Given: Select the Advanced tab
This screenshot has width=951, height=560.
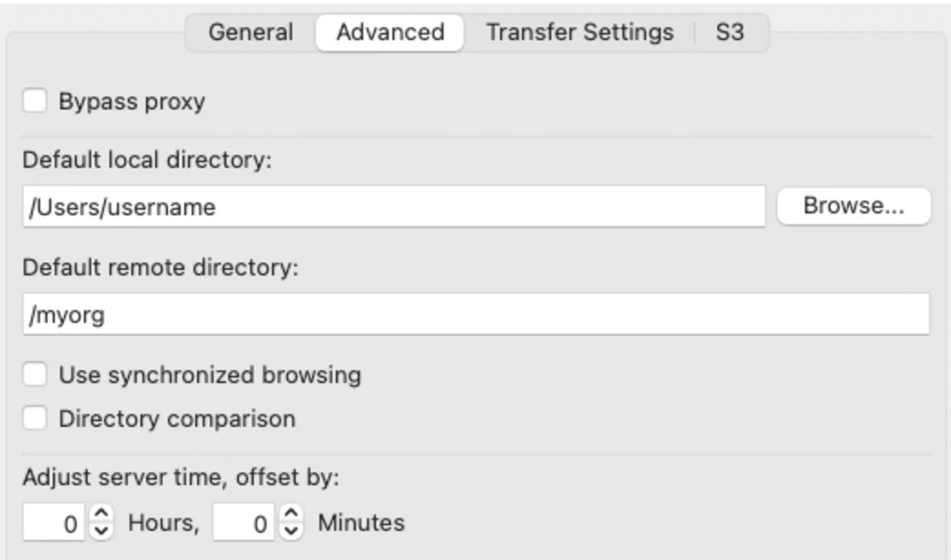Looking at the screenshot, I should point(390,33).
